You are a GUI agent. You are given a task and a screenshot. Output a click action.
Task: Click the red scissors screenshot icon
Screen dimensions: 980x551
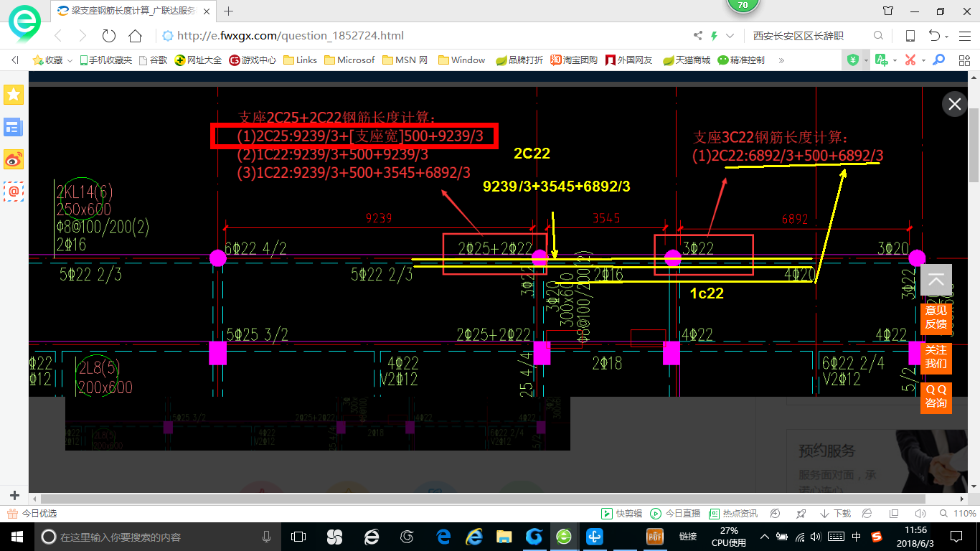tap(910, 60)
